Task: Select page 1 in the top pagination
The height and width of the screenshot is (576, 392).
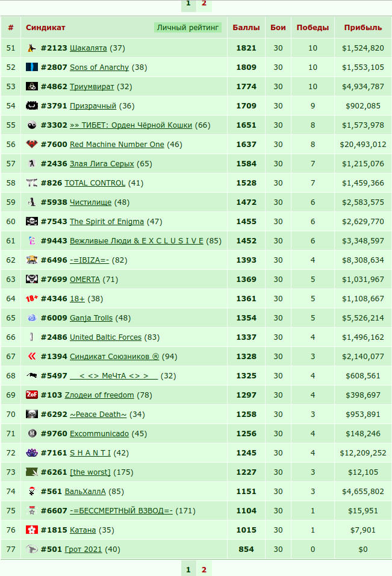Action: 188,4
